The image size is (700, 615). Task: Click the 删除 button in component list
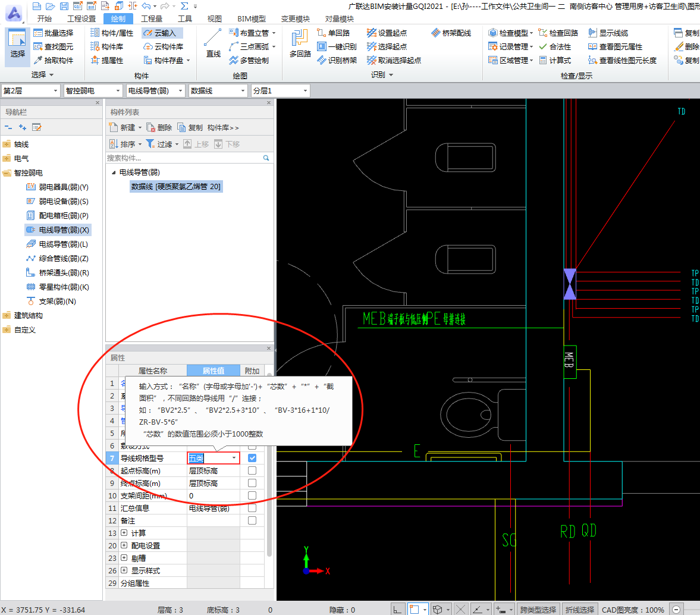click(x=159, y=128)
